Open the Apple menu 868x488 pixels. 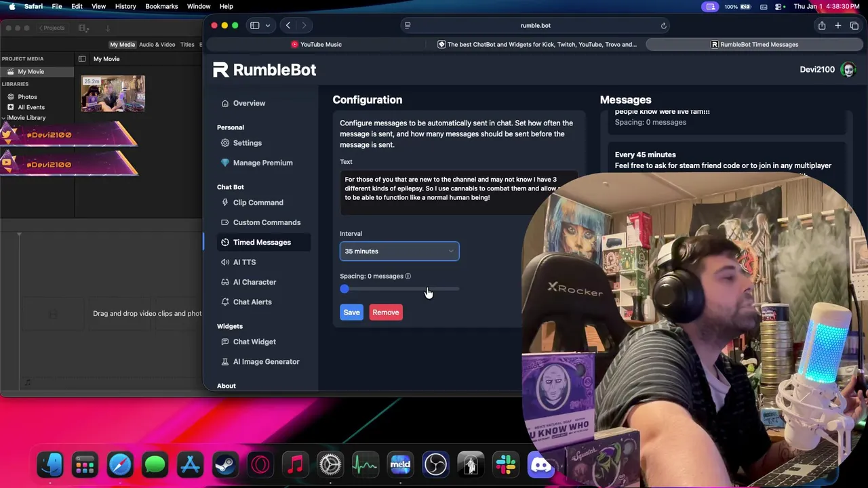point(12,6)
